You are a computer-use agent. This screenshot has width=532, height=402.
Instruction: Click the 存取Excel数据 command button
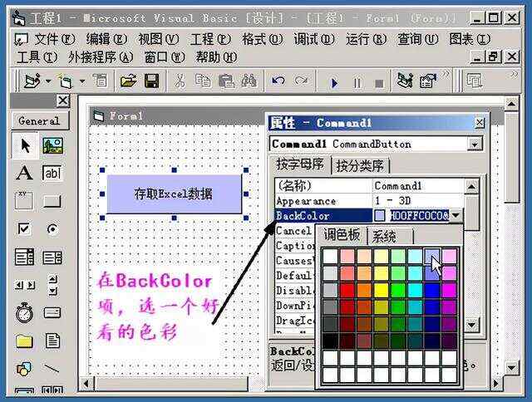click(175, 194)
